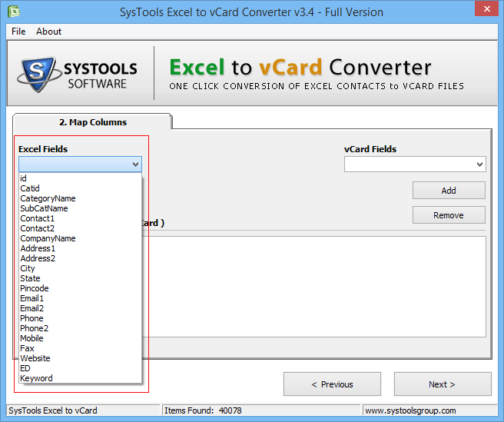The image size is (504, 422).
Task: Pick 'Email2' from the dropdown list
Action: [81, 307]
